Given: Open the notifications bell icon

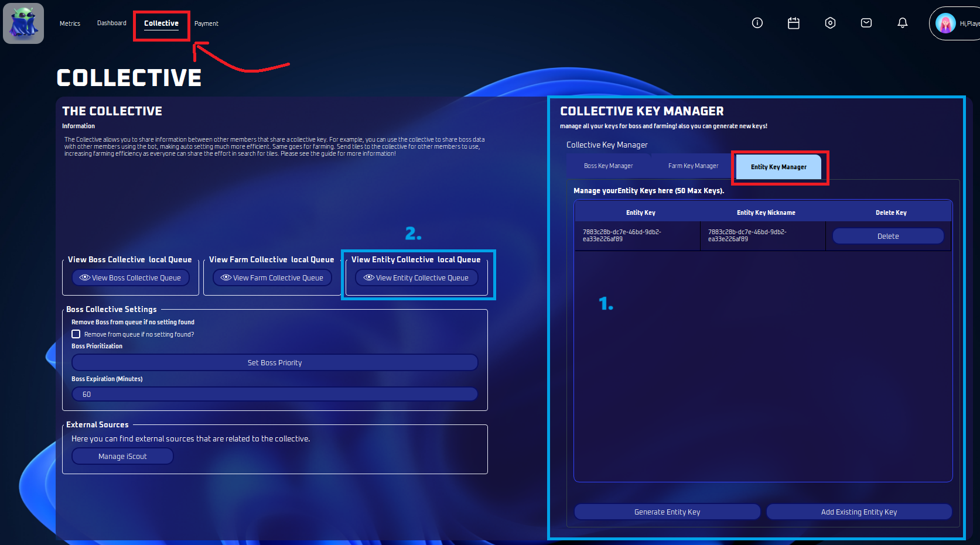Looking at the screenshot, I should pyautogui.click(x=903, y=23).
